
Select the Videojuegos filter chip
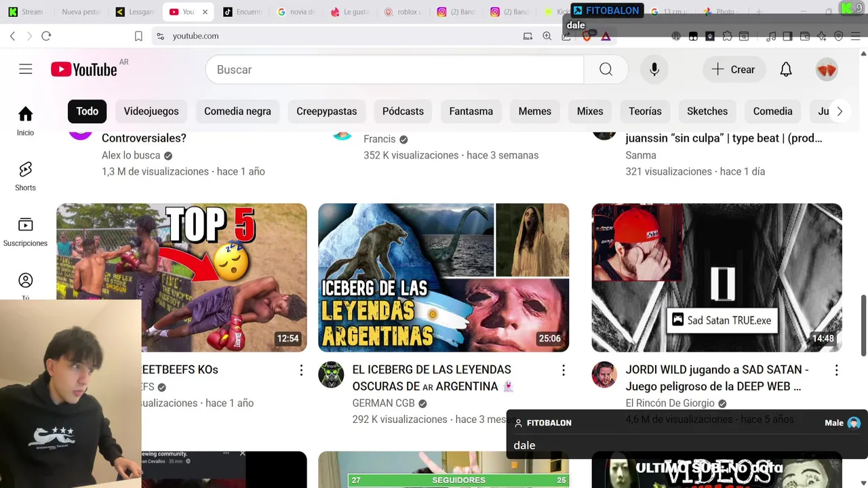click(151, 111)
